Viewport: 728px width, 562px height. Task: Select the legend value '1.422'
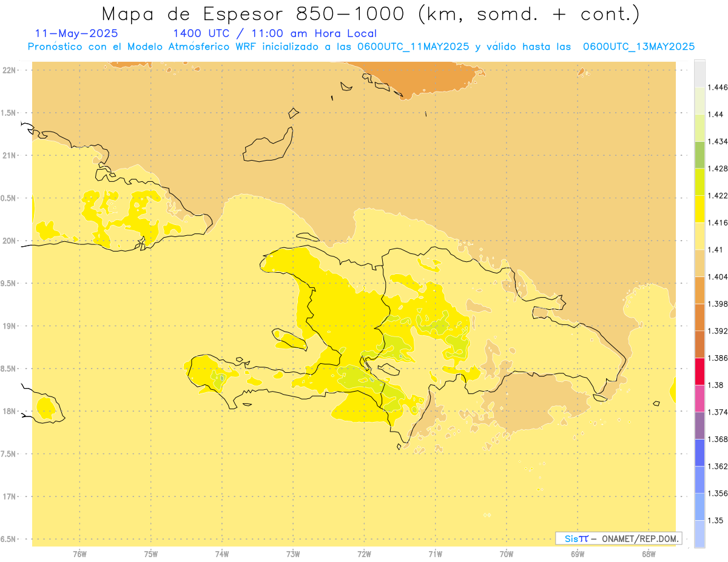[x=717, y=196]
